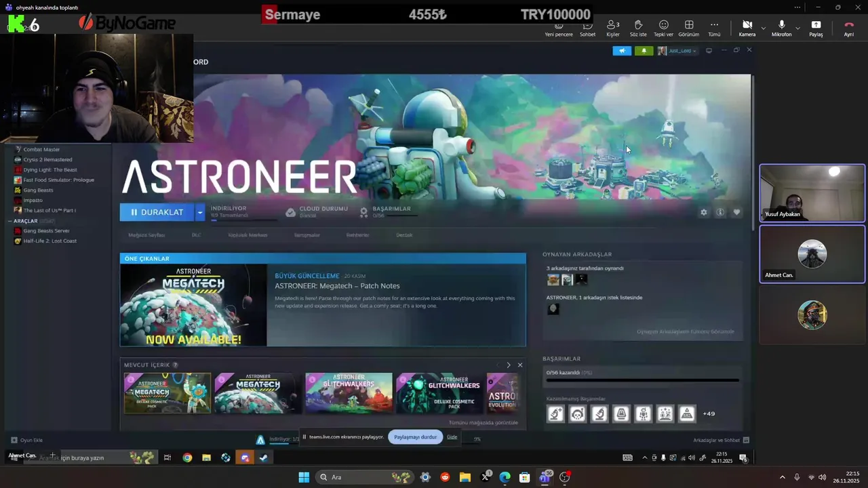Select Dying Light: The Beast in library
868x488 pixels.
(50, 169)
